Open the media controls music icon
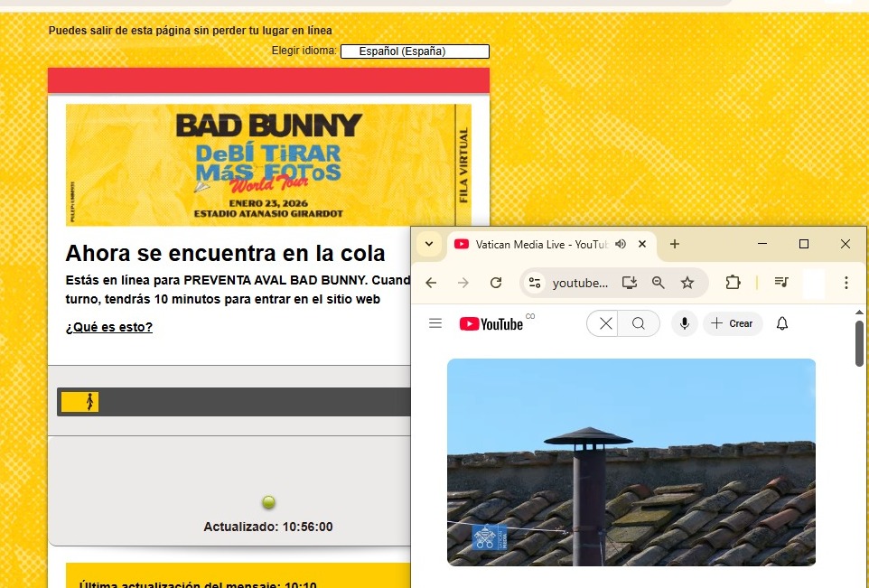The width and height of the screenshot is (869, 588). [x=781, y=283]
